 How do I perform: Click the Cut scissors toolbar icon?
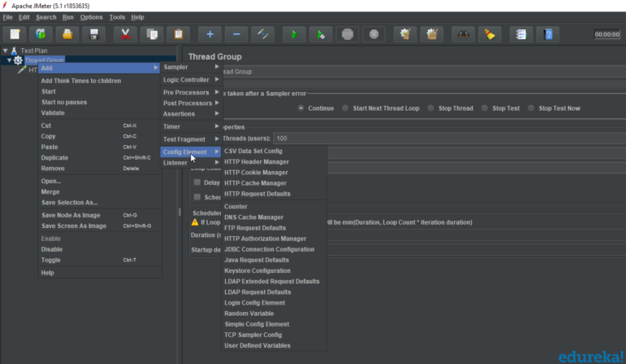click(125, 34)
